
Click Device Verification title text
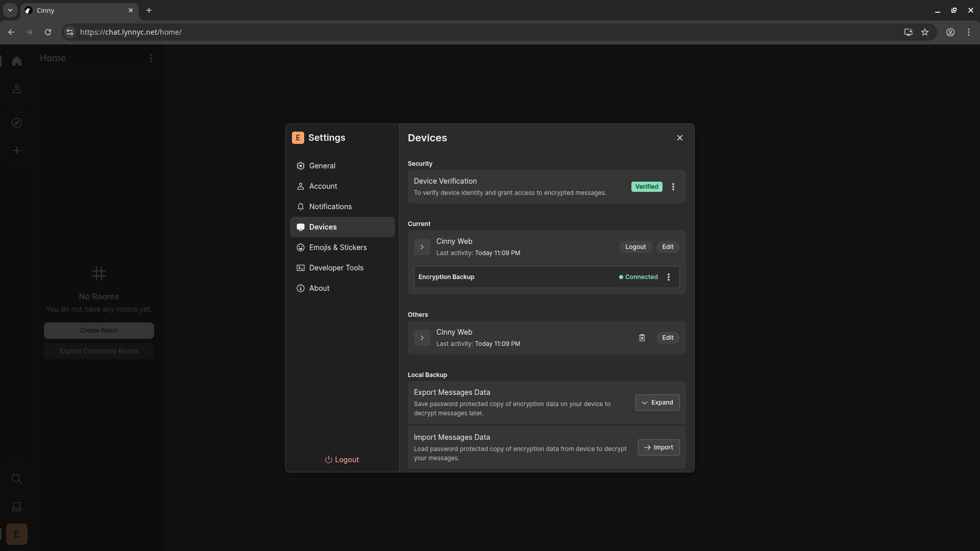pyautogui.click(x=446, y=181)
